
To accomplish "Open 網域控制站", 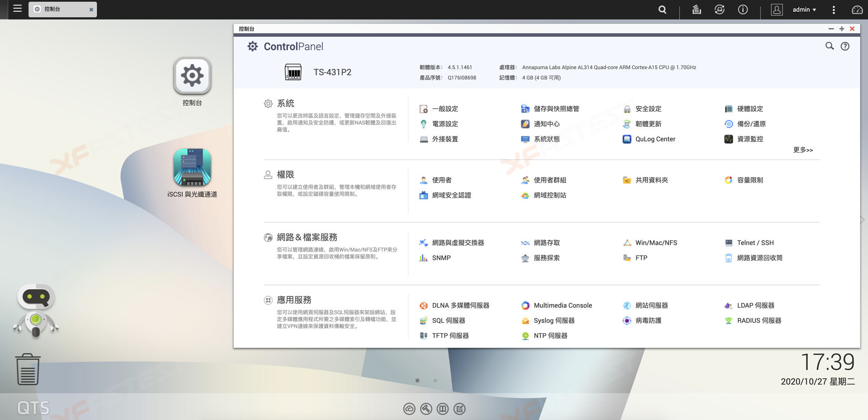I will pyautogui.click(x=543, y=195).
